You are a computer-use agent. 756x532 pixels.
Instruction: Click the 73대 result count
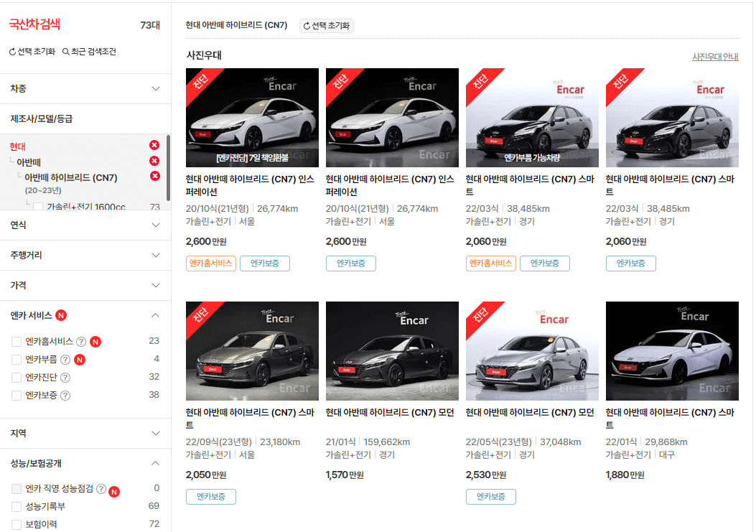(150, 25)
